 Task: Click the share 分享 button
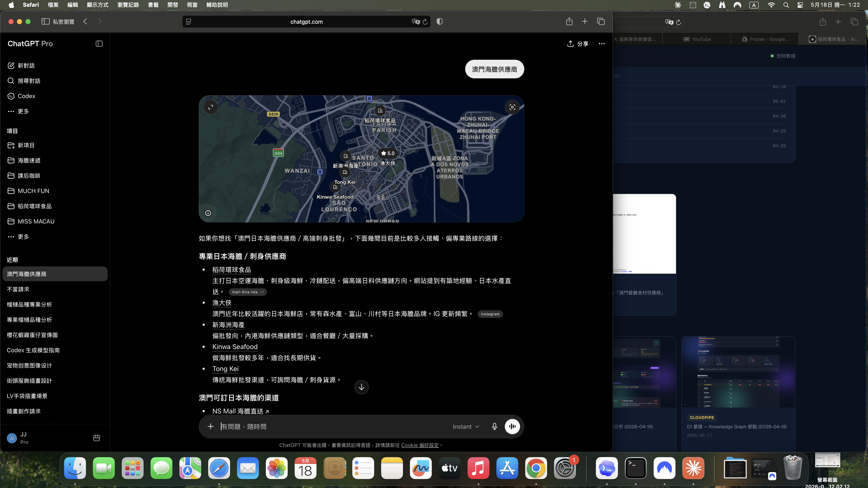(x=578, y=44)
